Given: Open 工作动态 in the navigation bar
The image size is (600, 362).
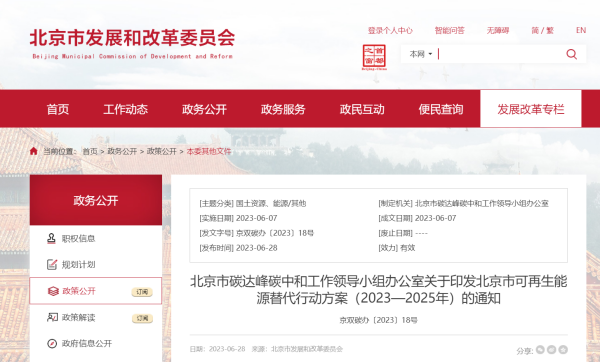Looking at the screenshot, I should point(126,109).
